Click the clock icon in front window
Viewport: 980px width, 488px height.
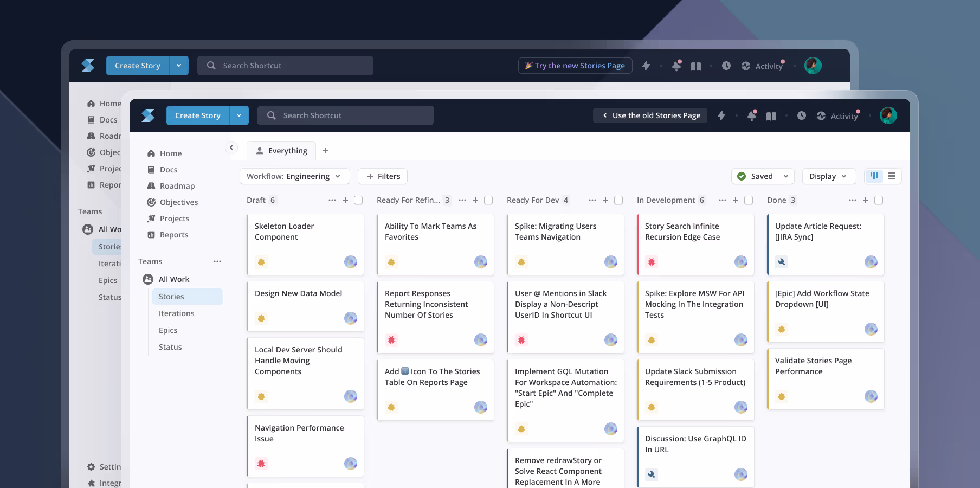(x=802, y=115)
